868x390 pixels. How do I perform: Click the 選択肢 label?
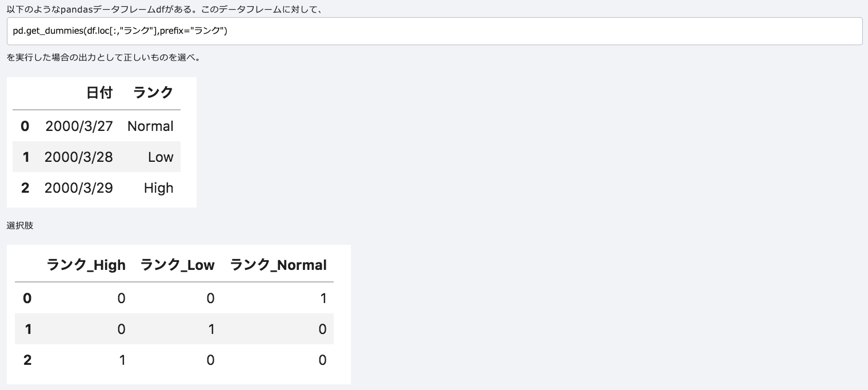pyautogui.click(x=20, y=226)
